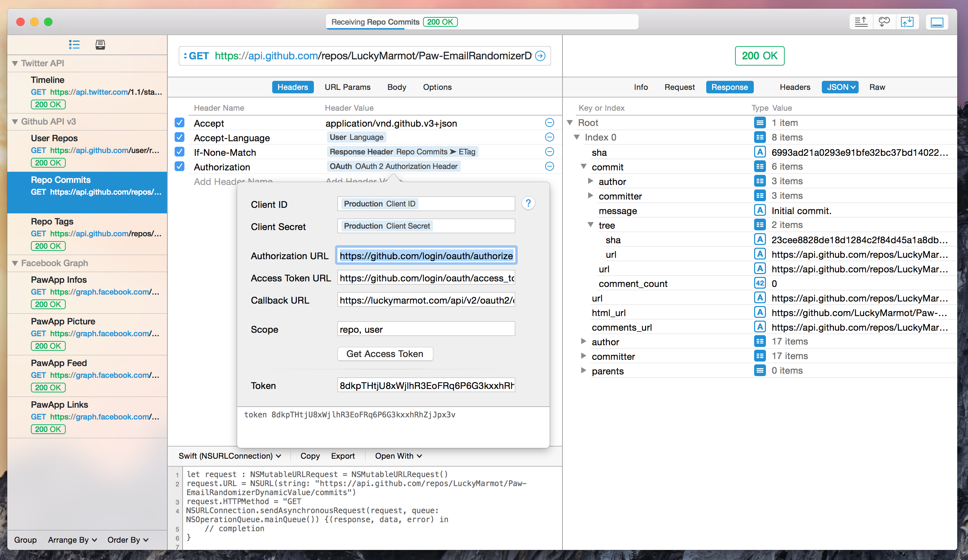Remove the Accept header with minus icon

(x=549, y=123)
